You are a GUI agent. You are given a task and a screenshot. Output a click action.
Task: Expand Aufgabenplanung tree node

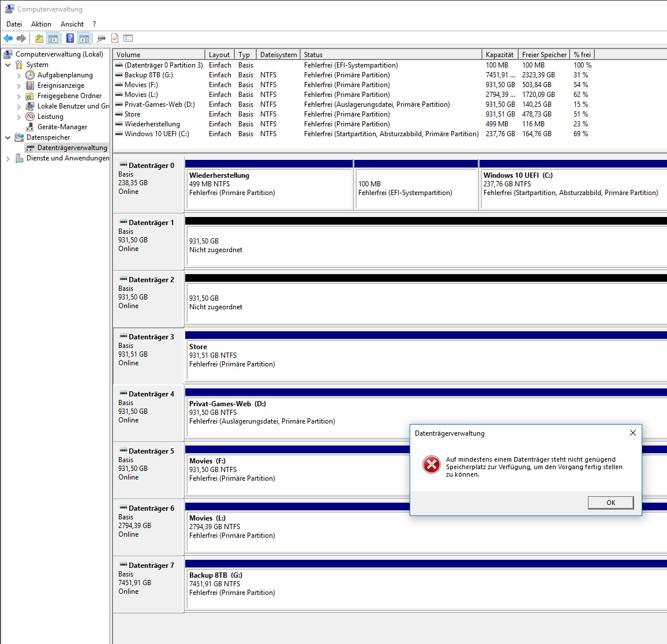(18, 75)
